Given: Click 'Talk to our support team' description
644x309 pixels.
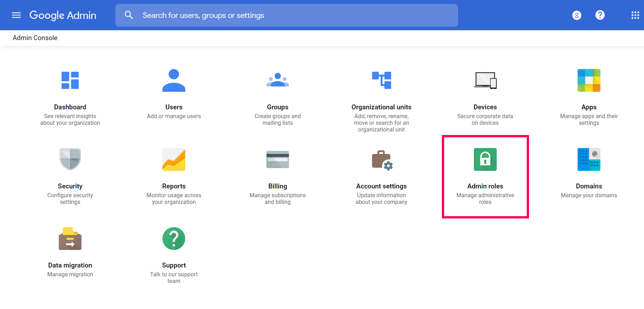Looking at the screenshot, I should click(x=174, y=278).
